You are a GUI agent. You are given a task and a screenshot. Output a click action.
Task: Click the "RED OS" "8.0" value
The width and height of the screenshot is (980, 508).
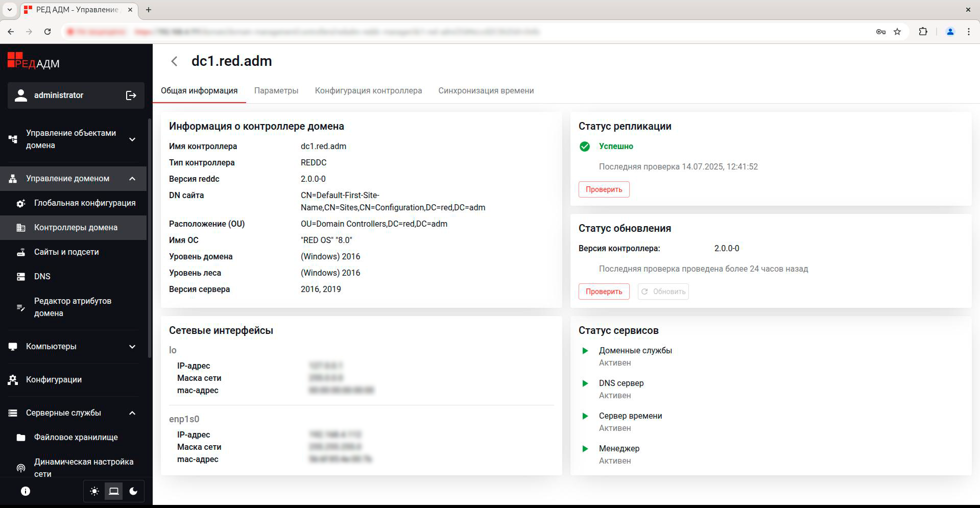[x=326, y=240]
